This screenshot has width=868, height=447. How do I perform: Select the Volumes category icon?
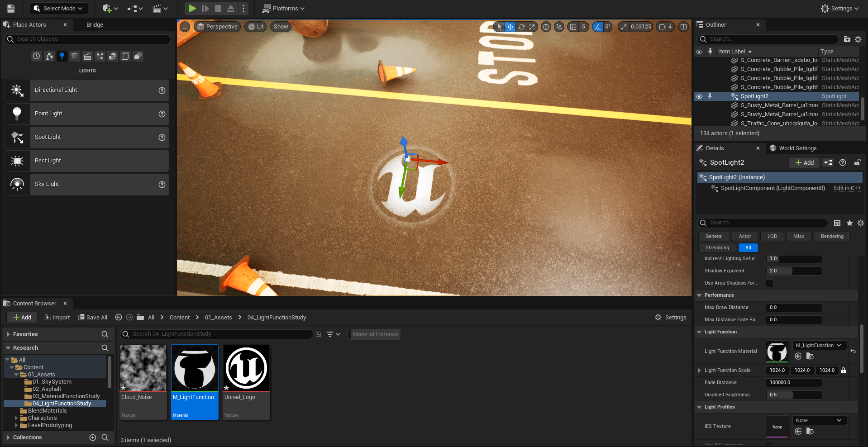point(125,56)
